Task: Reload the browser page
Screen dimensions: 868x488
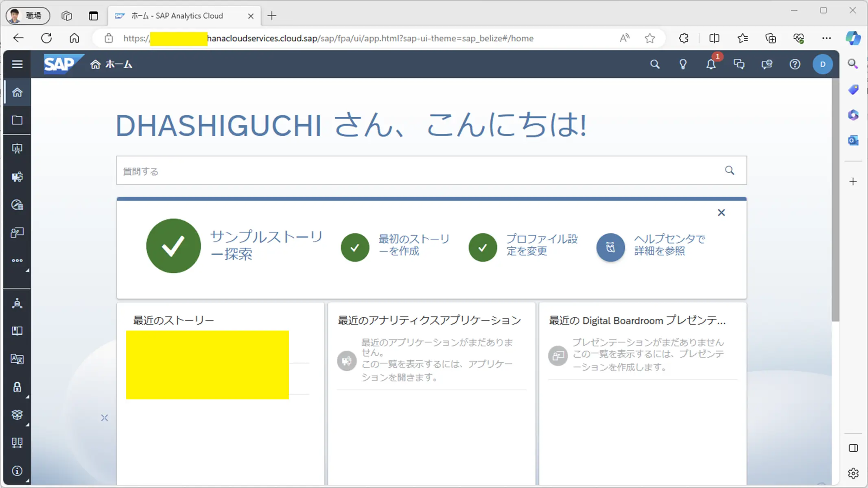Action: tap(46, 38)
